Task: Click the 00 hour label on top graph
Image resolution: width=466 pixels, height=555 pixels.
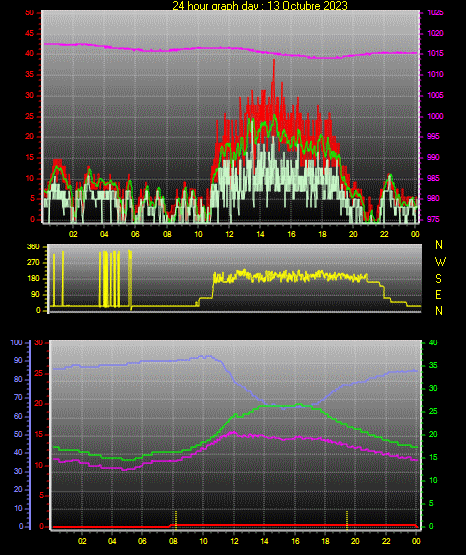Action: (415, 234)
